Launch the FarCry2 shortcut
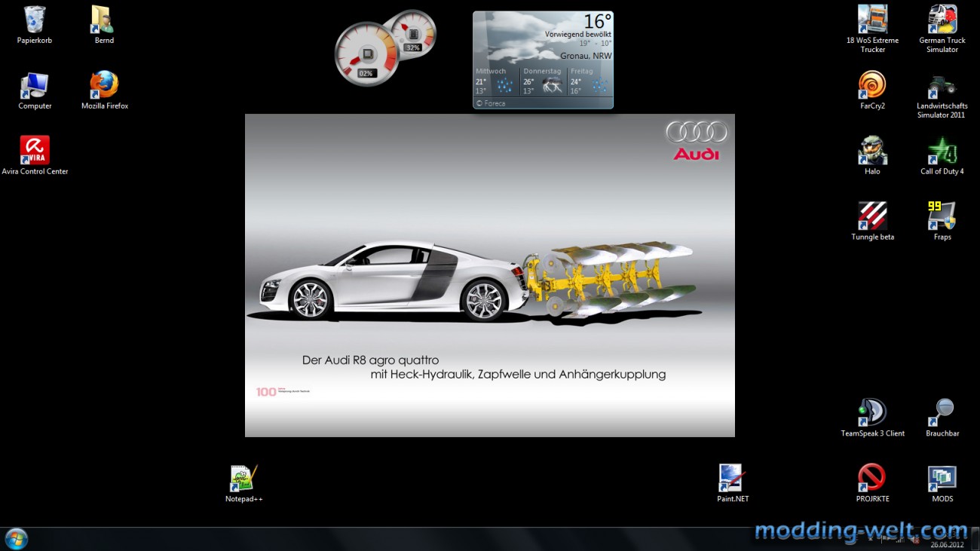 point(872,90)
